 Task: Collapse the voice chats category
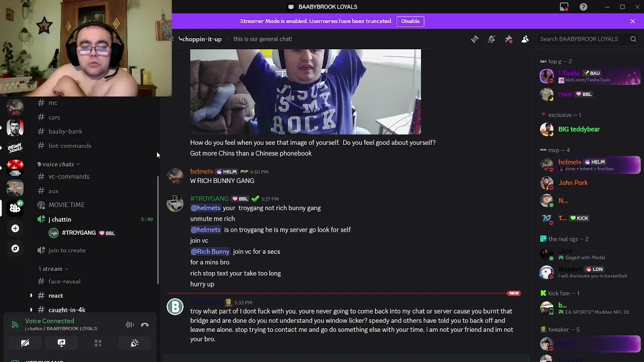pyautogui.click(x=59, y=164)
